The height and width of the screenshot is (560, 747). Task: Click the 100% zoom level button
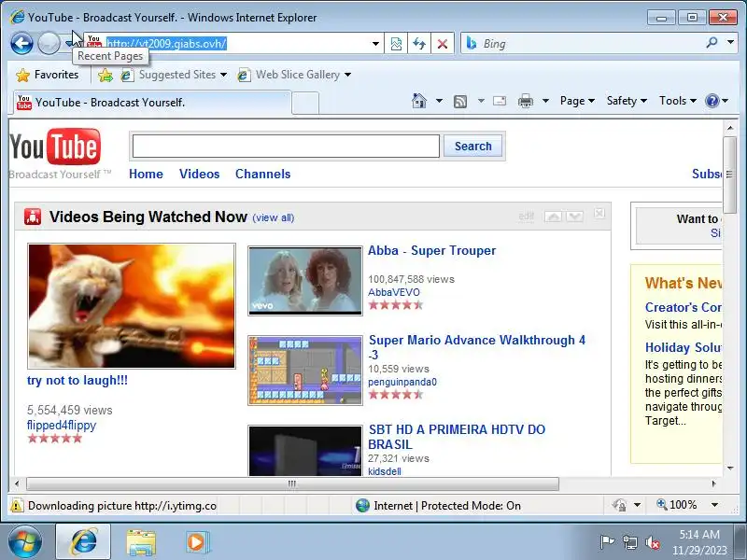click(677, 505)
